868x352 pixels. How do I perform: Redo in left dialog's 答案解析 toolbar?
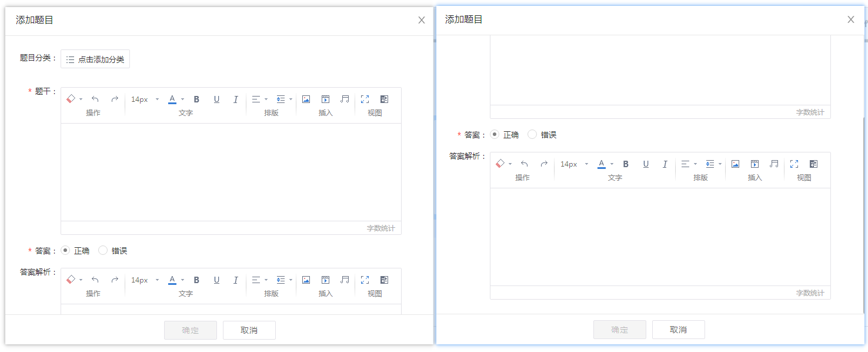tap(115, 280)
